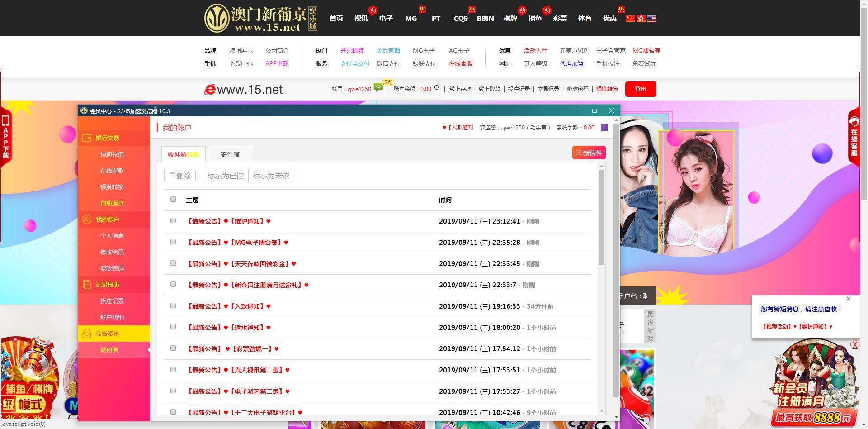The height and width of the screenshot is (429, 868).
Task: Click the 澳门新葡京 site logo
Action: tap(261, 18)
